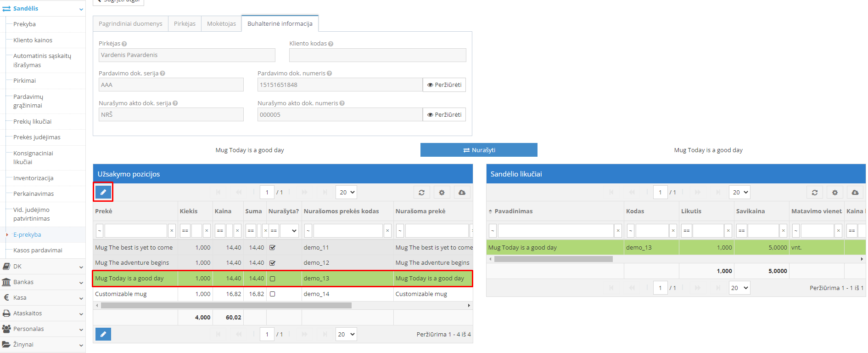Screen dimensions: 868x353
Task: Click the bottom edit pencil icon below the table
Action: click(x=103, y=334)
